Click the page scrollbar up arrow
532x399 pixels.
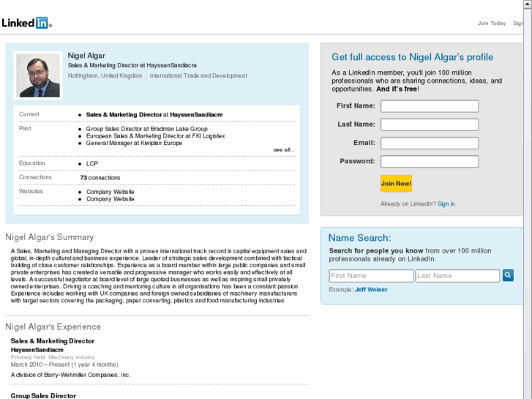[x=528, y=4]
